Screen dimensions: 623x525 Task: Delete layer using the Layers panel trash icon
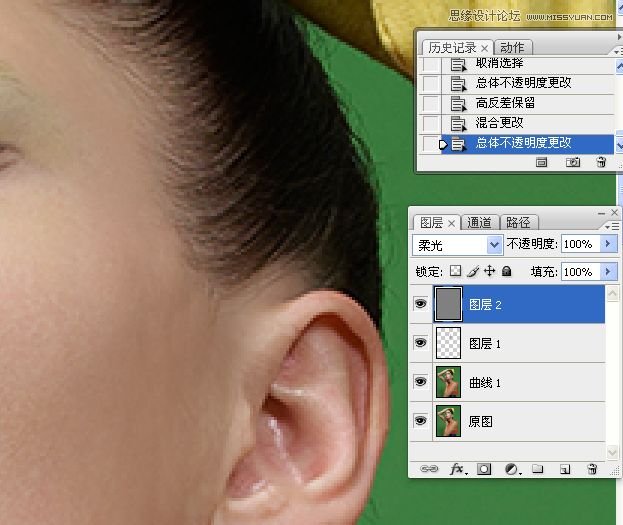[x=592, y=469]
